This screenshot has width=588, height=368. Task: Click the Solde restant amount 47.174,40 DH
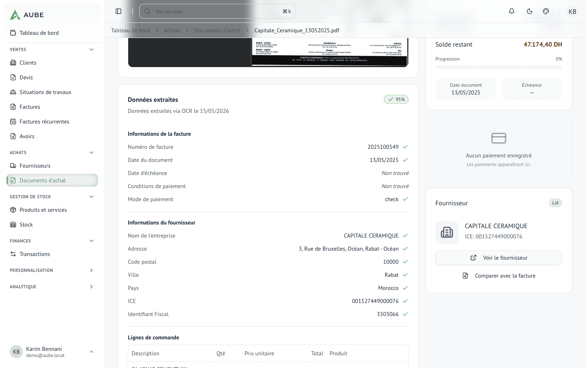[x=543, y=45]
